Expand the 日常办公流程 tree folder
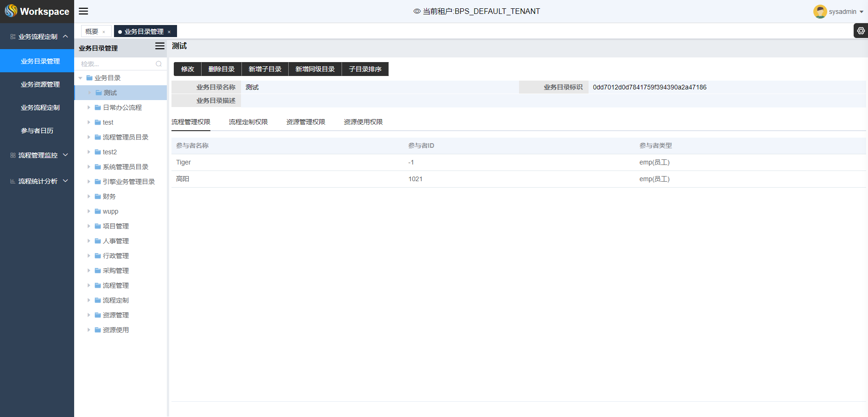This screenshot has width=868, height=417. pyautogui.click(x=89, y=107)
